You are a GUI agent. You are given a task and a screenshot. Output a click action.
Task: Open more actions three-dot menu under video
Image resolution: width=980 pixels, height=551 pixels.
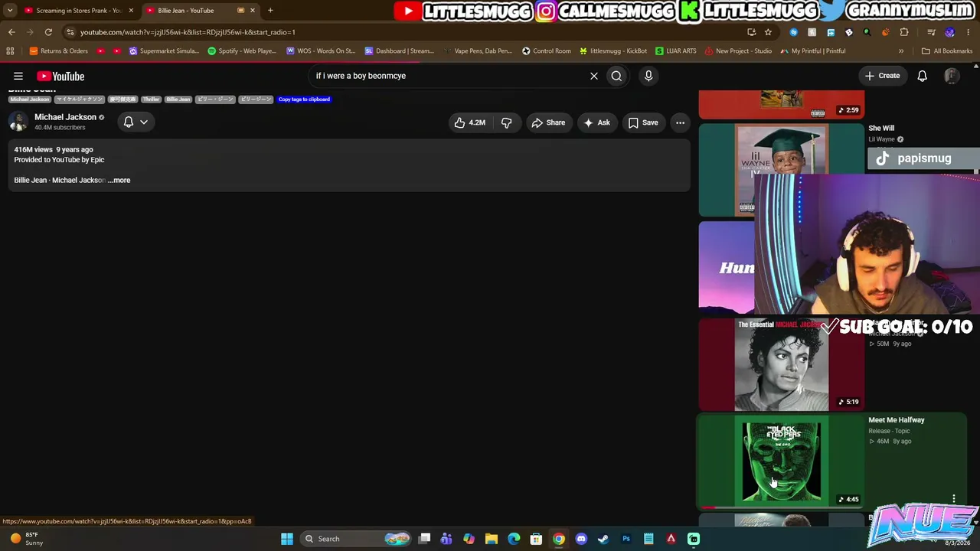pos(680,122)
